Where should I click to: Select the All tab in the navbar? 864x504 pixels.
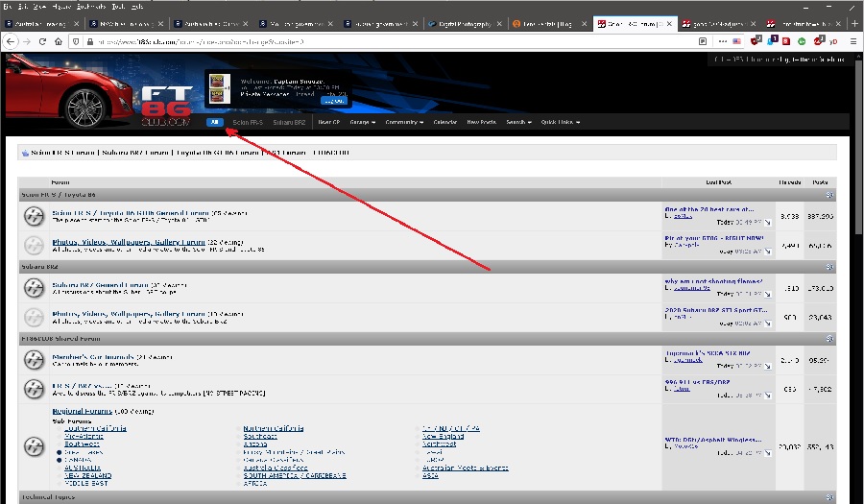[x=216, y=122]
